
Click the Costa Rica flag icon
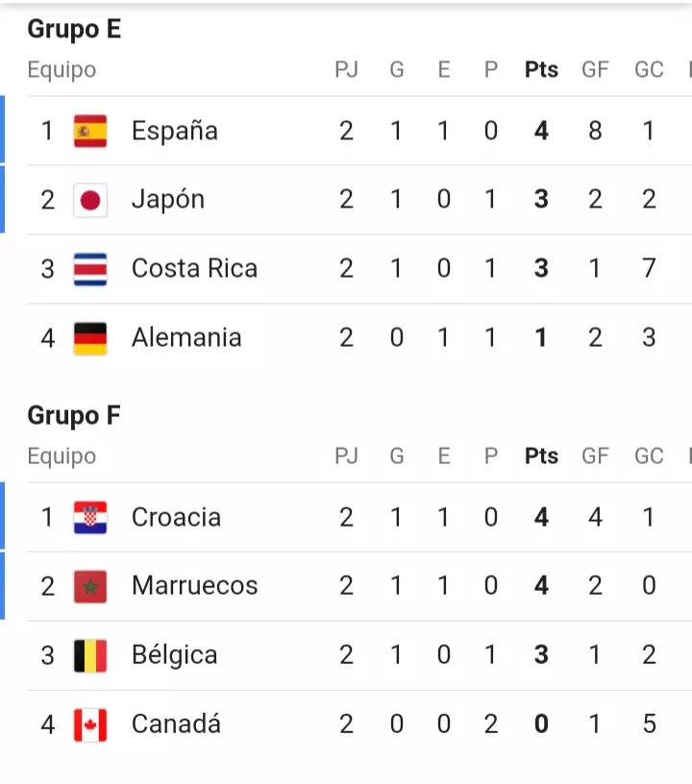pyautogui.click(x=90, y=269)
